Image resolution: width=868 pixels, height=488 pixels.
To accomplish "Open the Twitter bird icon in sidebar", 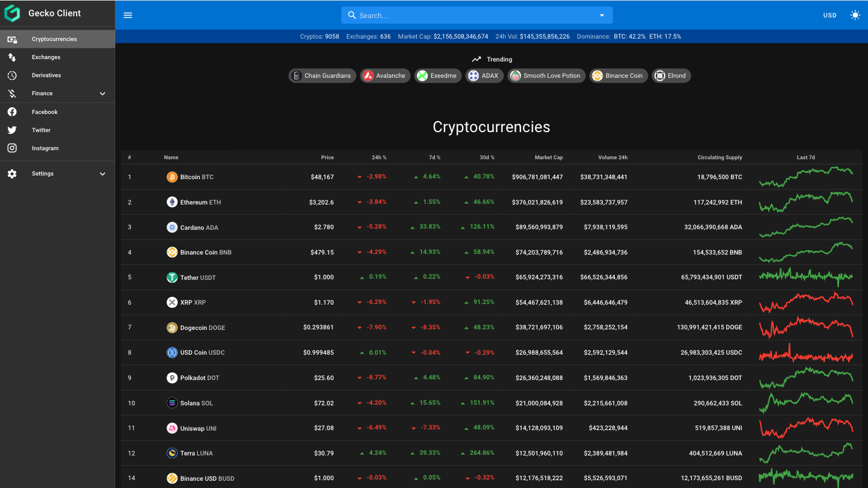I will pyautogui.click(x=12, y=130).
